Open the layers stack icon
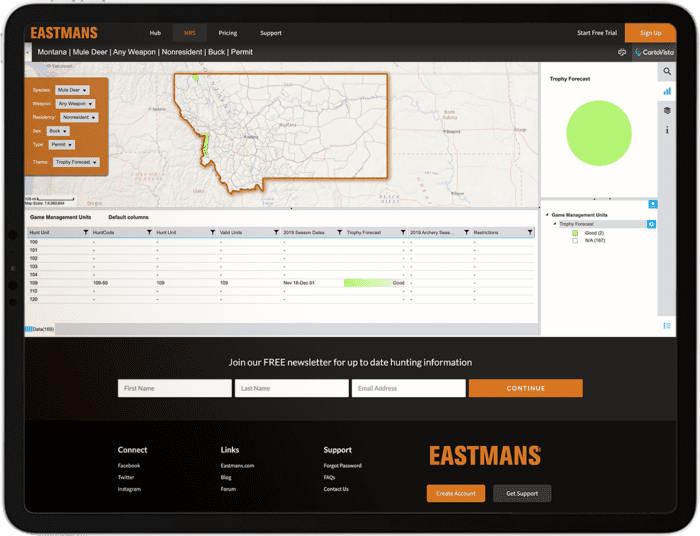Screen dimensions: 700x536 (x=667, y=111)
